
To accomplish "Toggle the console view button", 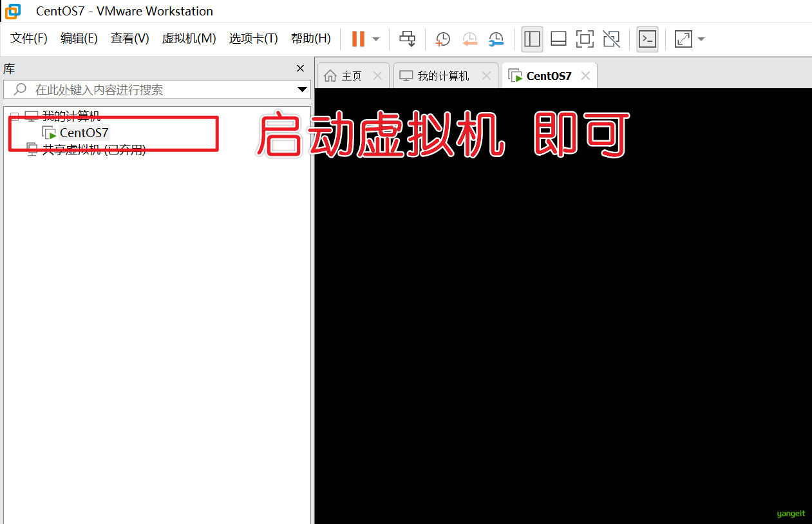I will pos(647,39).
